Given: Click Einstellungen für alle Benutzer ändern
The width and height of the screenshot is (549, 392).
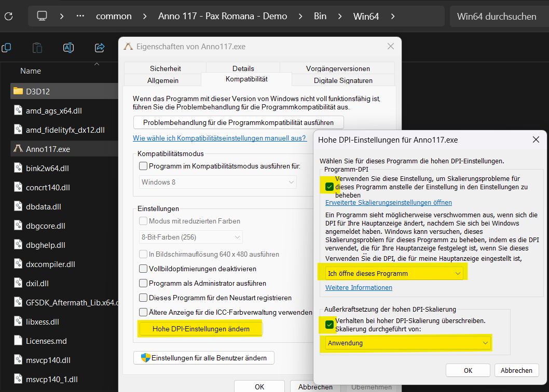Looking at the screenshot, I should pyautogui.click(x=204, y=358).
